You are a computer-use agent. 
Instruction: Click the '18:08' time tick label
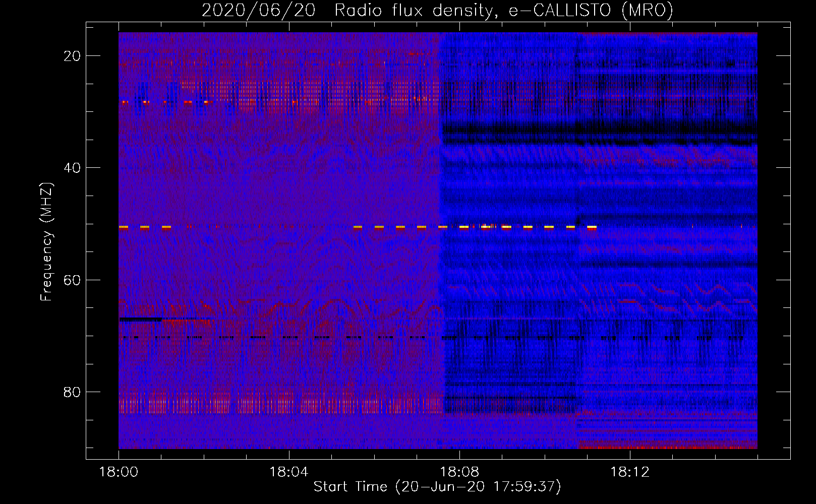pyautogui.click(x=459, y=472)
